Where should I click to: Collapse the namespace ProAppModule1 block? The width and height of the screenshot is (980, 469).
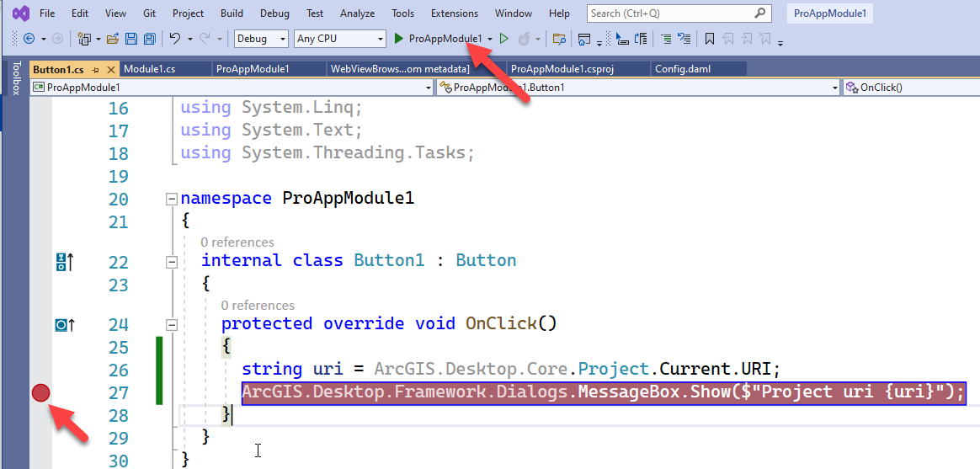172,200
